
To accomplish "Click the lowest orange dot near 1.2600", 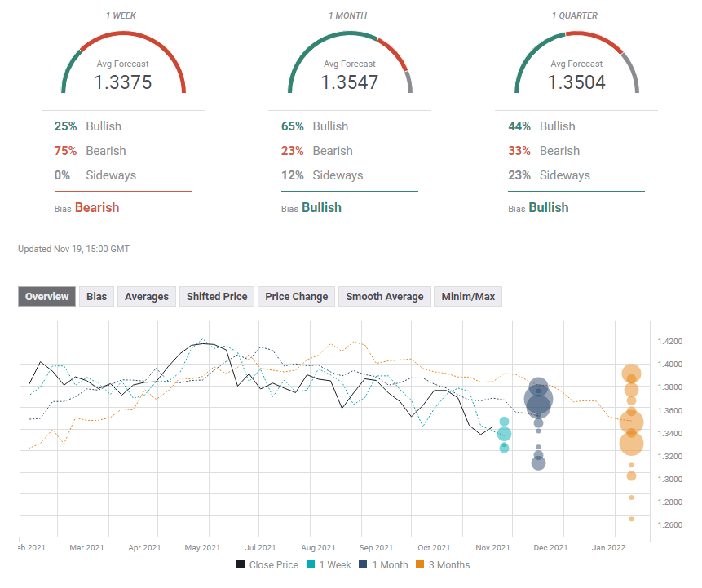I will pyautogui.click(x=631, y=519).
